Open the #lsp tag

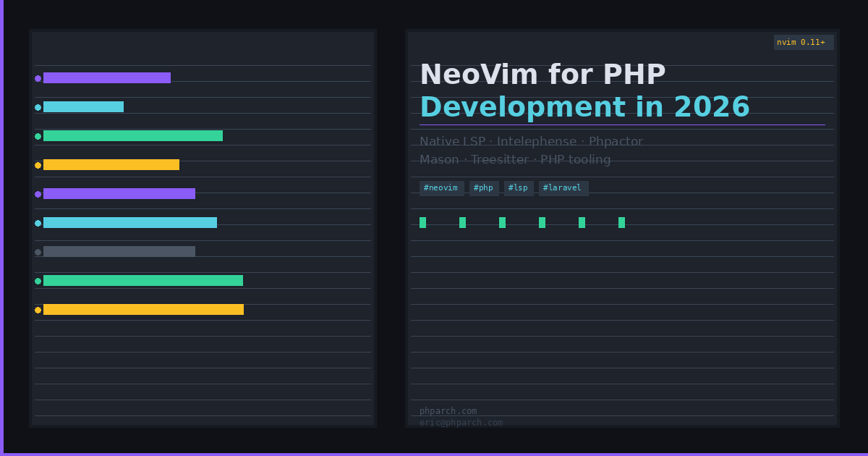point(519,188)
